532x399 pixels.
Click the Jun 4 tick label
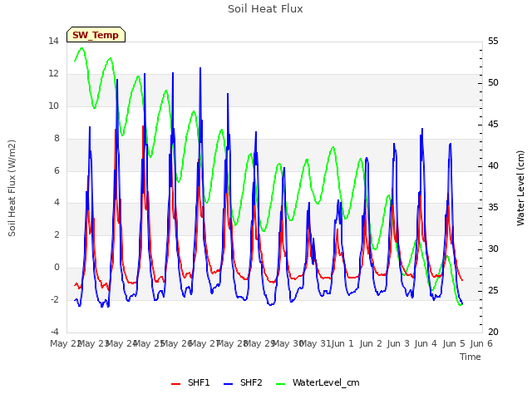(426, 343)
